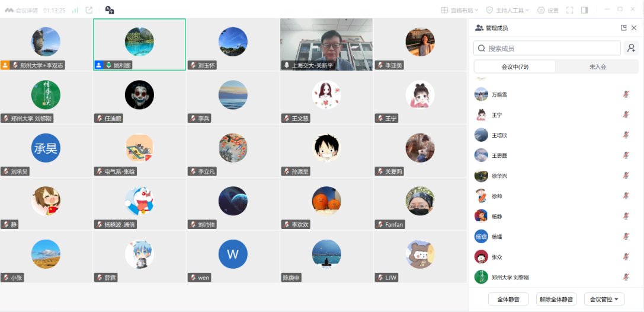Click the 搜索成员 search field
Screen dimensions: 644x312
pos(547,49)
